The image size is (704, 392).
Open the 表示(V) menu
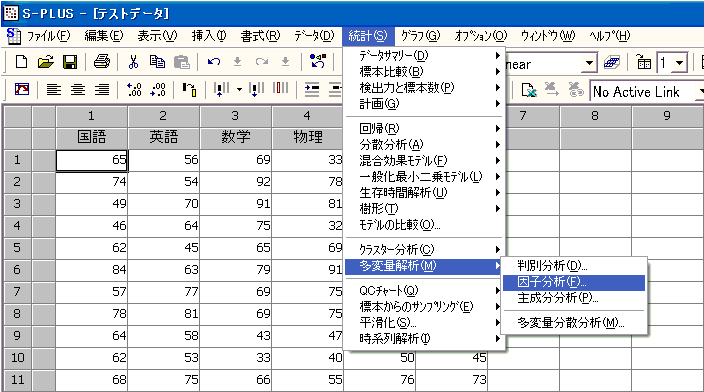click(x=157, y=35)
